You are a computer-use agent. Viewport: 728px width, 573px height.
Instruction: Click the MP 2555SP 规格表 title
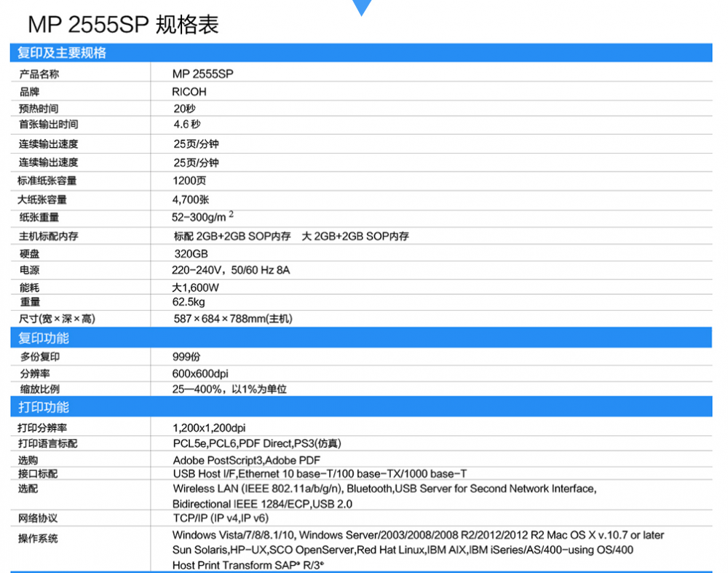click(123, 25)
